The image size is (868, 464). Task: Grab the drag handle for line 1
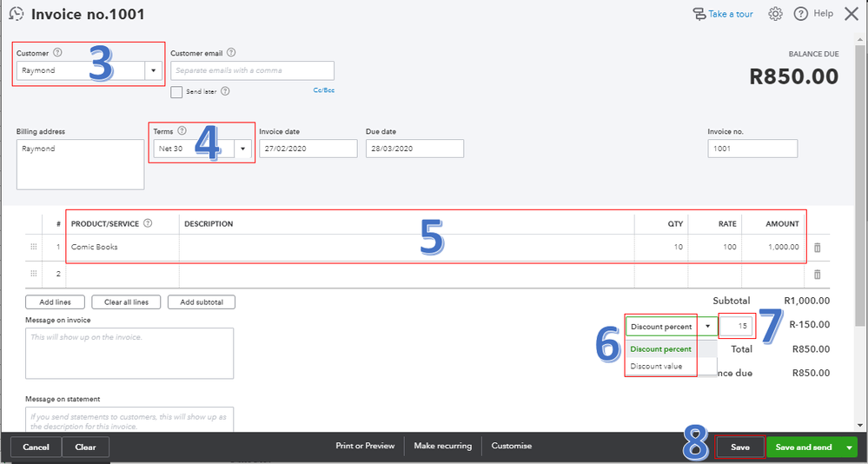33,247
